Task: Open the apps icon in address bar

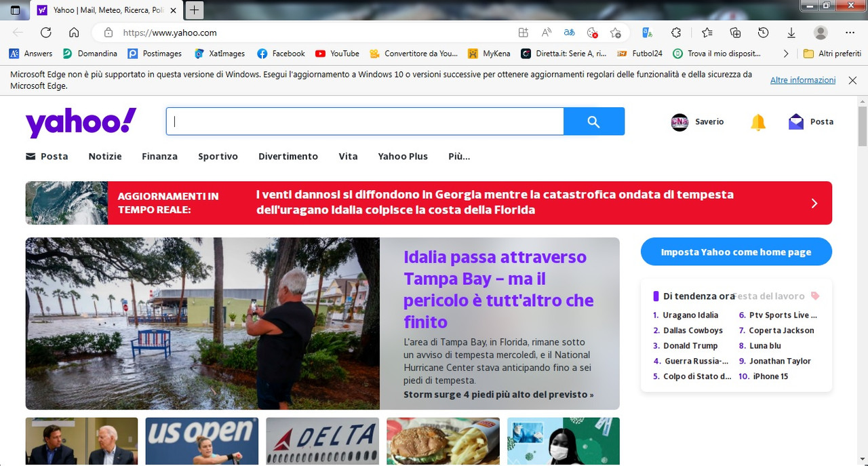Action: [523, 33]
